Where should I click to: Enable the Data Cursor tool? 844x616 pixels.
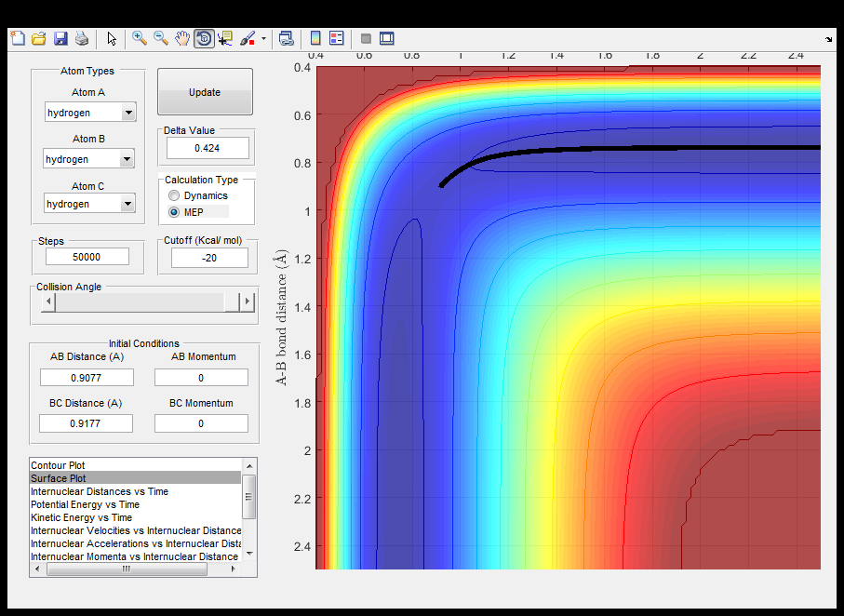[225, 38]
